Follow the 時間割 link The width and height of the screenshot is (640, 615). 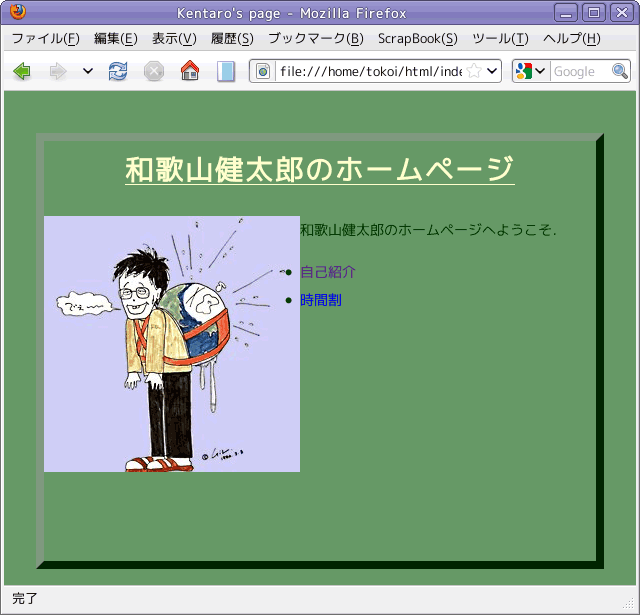pyautogui.click(x=321, y=300)
